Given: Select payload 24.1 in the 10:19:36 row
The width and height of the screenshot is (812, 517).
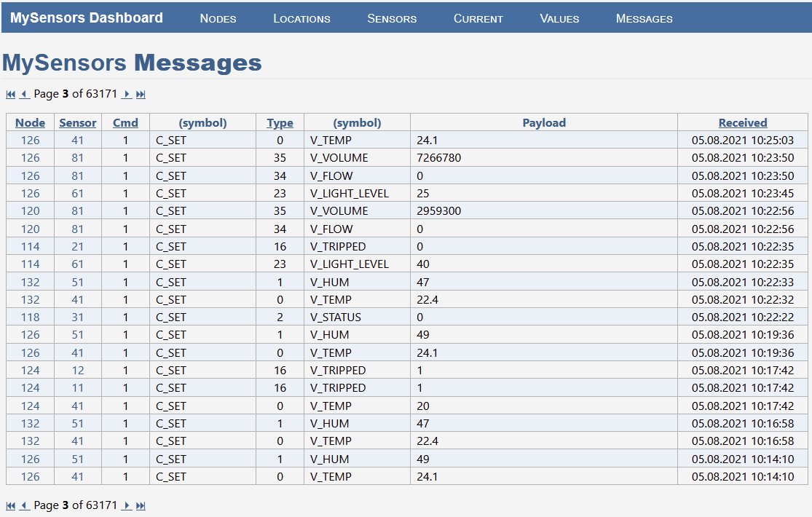Looking at the screenshot, I should tap(427, 352).
